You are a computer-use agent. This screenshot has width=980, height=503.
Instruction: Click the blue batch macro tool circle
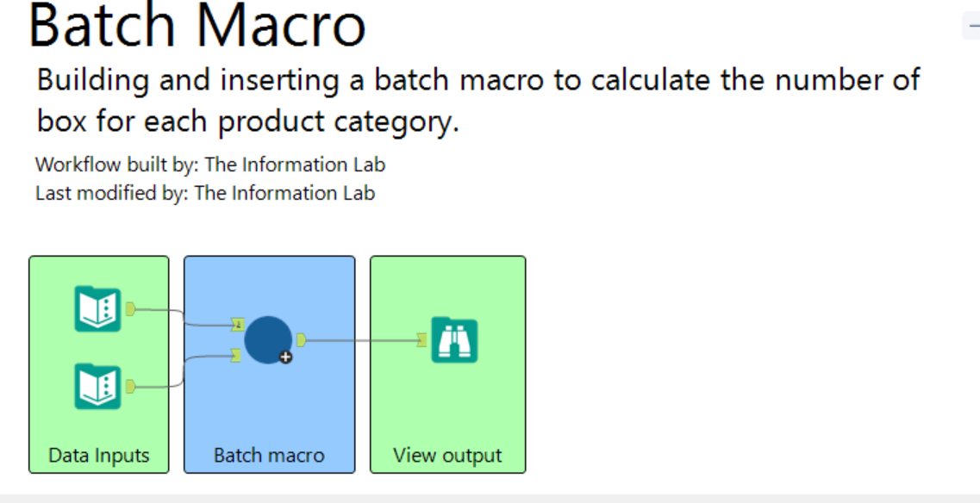tap(268, 340)
